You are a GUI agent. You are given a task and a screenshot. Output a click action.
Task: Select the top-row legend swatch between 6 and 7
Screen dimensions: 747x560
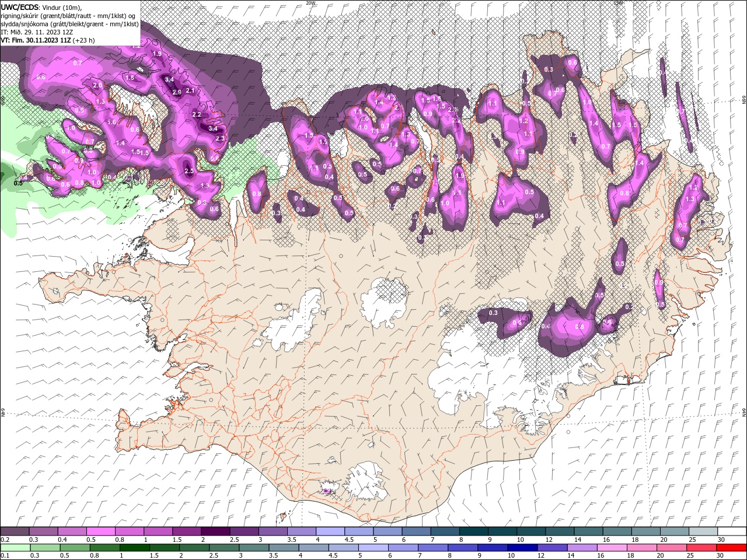pos(416,531)
